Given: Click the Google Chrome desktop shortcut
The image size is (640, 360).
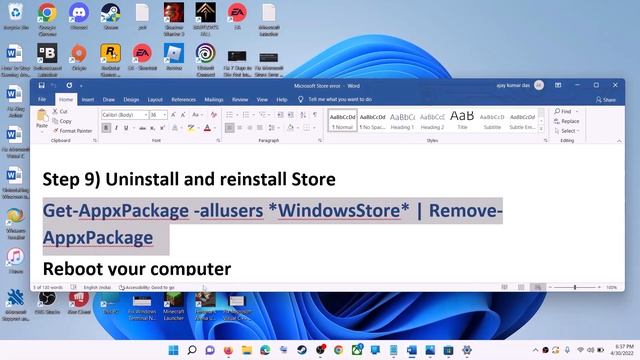Looking at the screenshot, I should click(x=47, y=19).
